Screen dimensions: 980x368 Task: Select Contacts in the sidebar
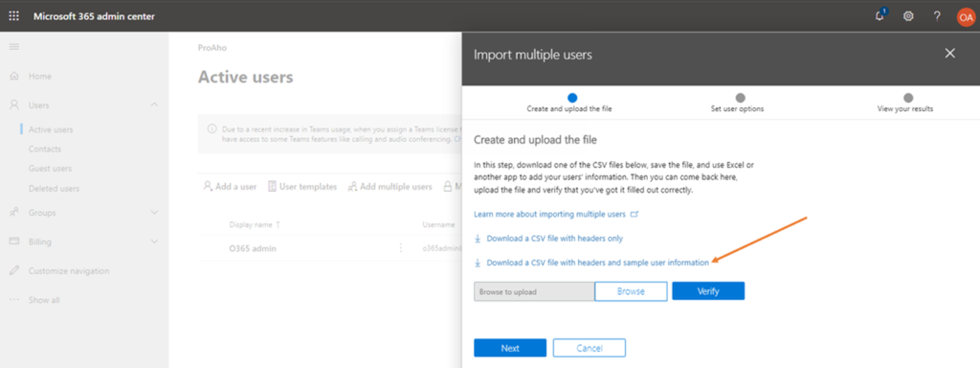(45, 149)
